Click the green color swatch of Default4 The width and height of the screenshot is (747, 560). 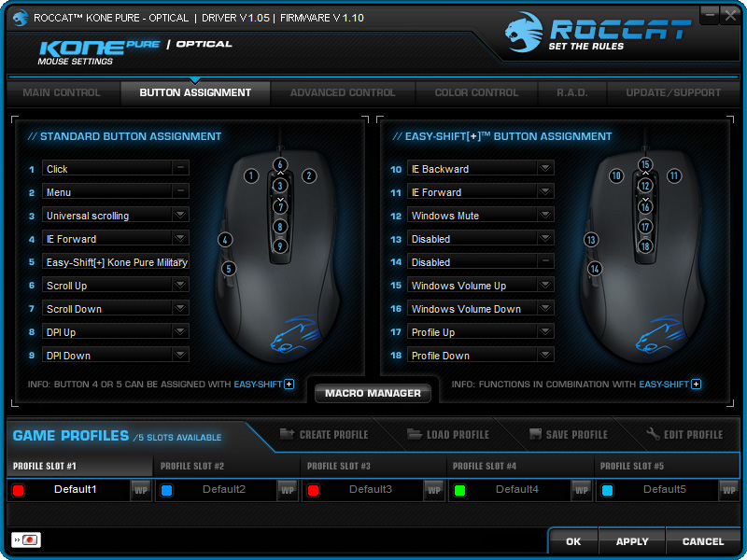tap(459, 490)
